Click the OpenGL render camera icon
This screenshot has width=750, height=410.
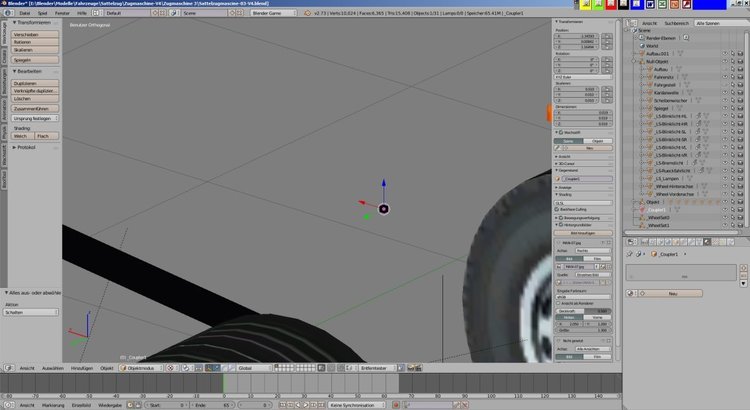(x=410, y=368)
